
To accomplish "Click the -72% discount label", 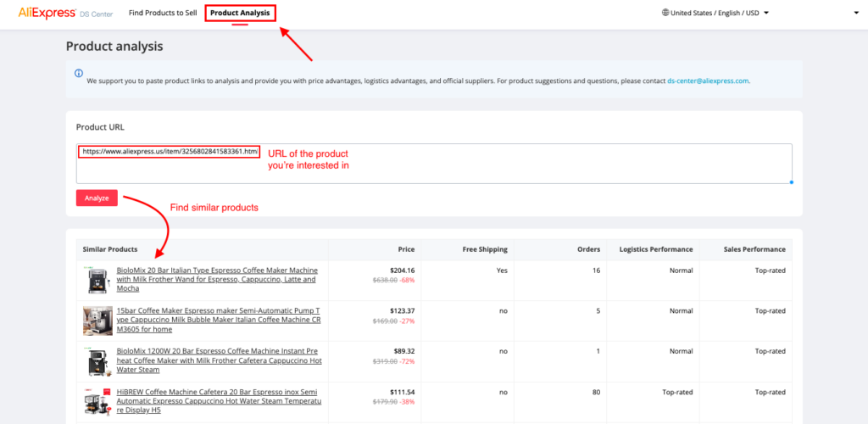I will tap(408, 361).
